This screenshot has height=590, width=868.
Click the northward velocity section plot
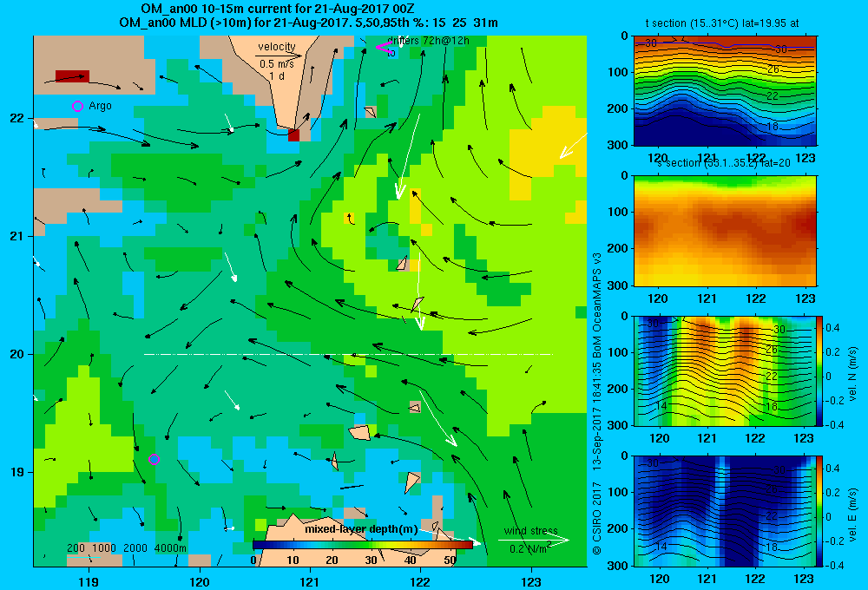click(x=724, y=370)
